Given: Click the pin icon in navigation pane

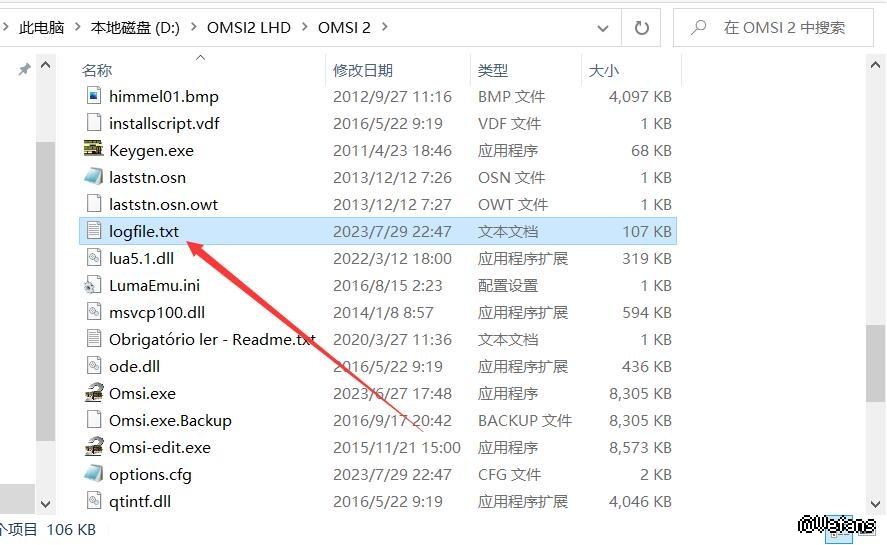Looking at the screenshot, I should tap(24, 69).
